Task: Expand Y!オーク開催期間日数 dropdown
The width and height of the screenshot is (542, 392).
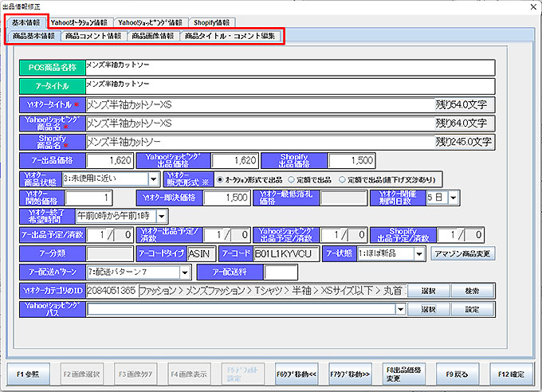Action: (454, 198)
